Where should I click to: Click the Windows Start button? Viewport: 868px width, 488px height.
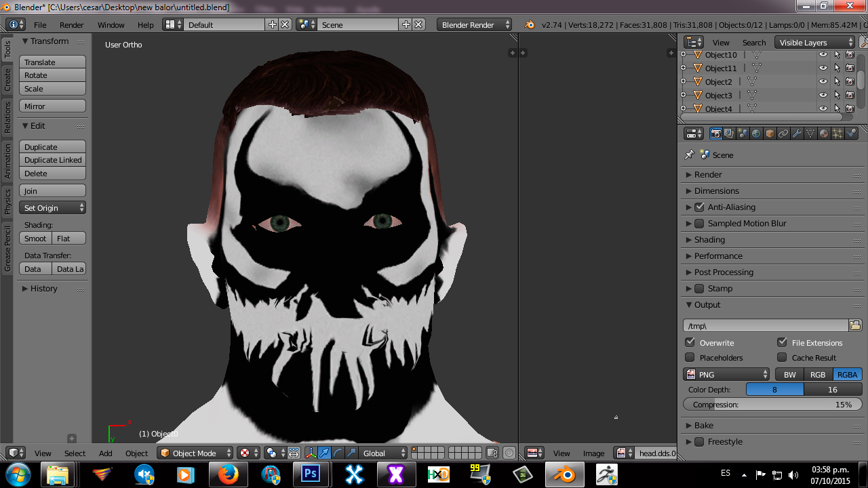coord(18,473)
